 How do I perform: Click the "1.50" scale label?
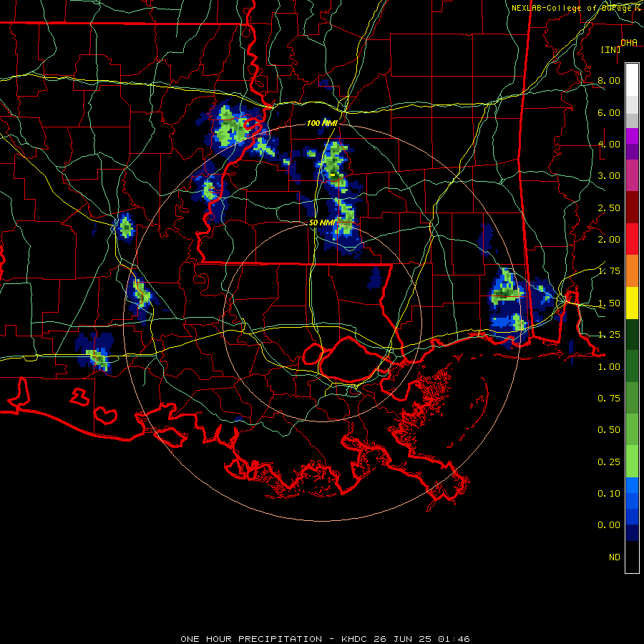tap(609, 303)
